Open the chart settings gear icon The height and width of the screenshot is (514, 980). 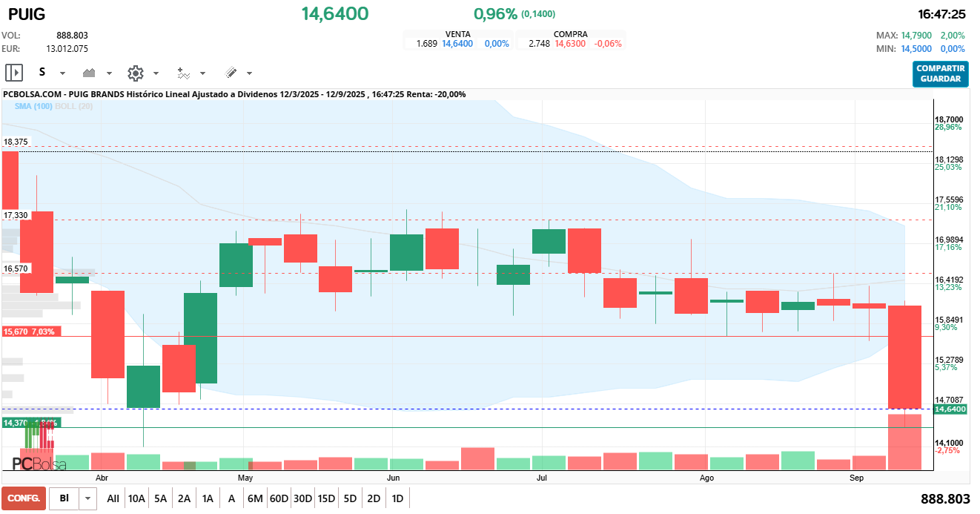(135, 73)
